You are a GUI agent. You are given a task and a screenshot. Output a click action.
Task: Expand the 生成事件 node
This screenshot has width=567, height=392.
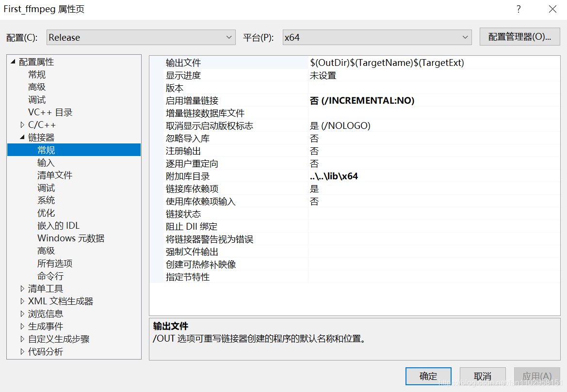[22, 326]
